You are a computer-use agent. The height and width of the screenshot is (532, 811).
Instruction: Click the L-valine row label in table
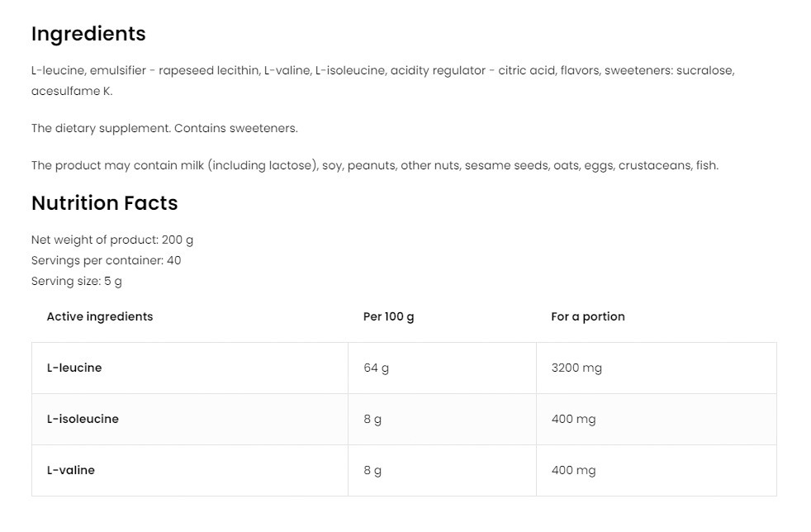71,470
